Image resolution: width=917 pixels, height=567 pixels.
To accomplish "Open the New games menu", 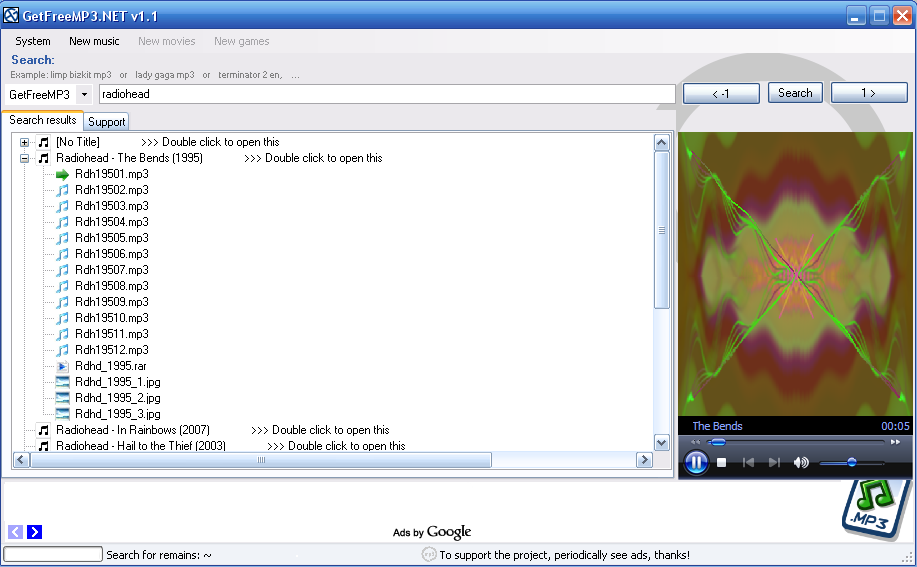I will coord(242,41).
